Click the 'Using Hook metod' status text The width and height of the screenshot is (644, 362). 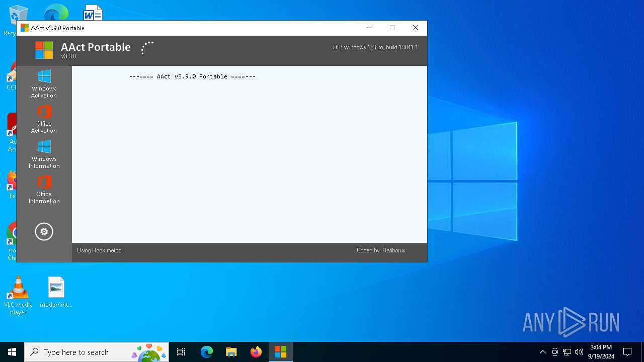pos(99,250)
